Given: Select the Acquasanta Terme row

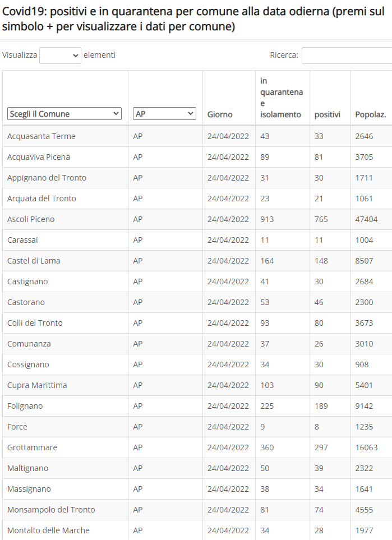Looking at the screenshot, I should point(197,136).
